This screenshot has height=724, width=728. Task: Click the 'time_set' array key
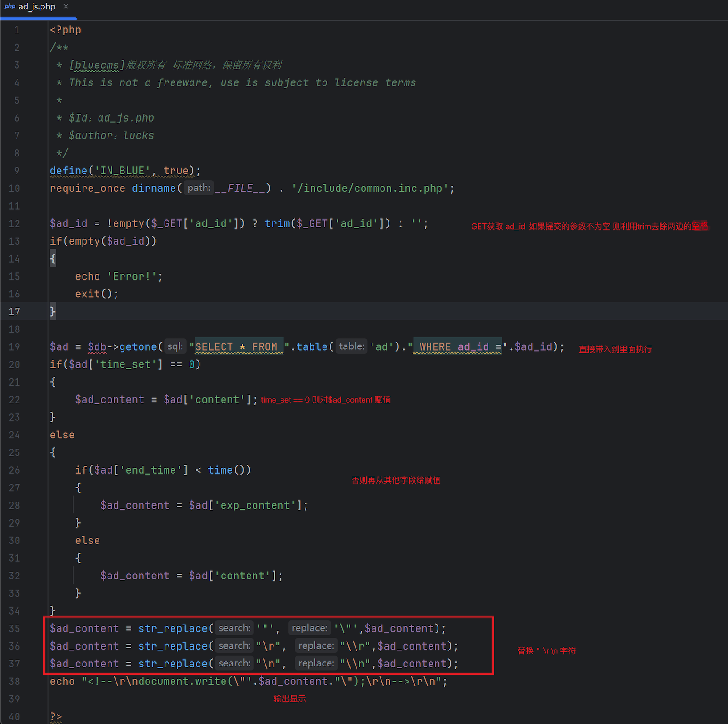click(x=125, y=365)
